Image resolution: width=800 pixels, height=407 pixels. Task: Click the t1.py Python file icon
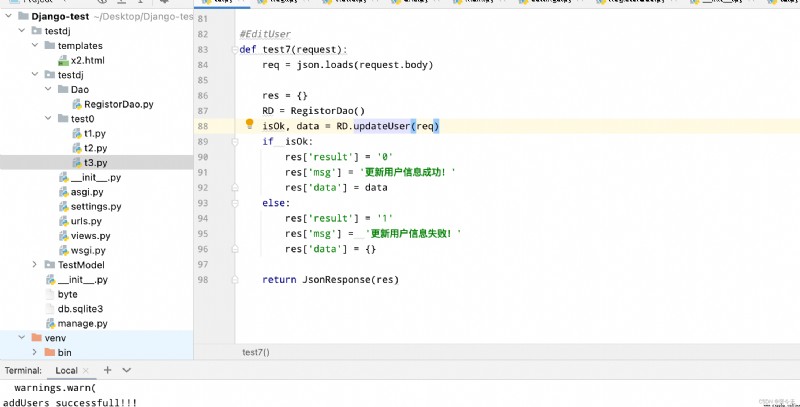point(77,134)
